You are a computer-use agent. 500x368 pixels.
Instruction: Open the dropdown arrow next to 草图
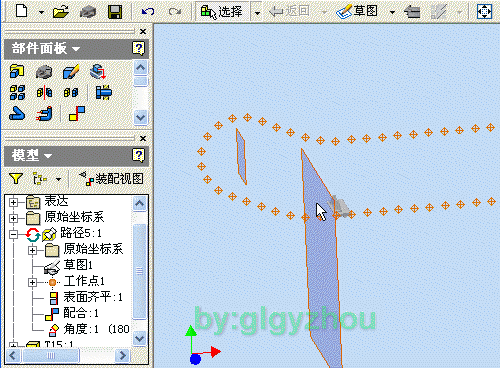[392, 12]
